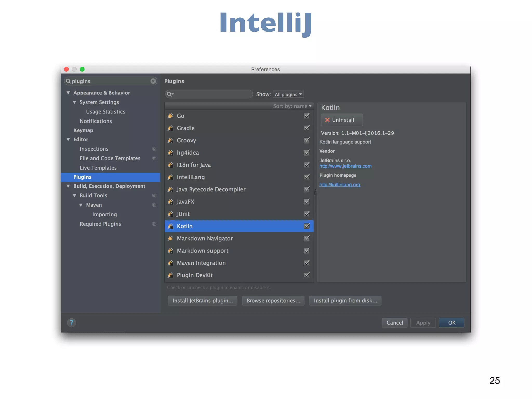Toggle the hg4idea plugin checkbox
This screenshot has width=532, height=399.
[x=307, y=152]
